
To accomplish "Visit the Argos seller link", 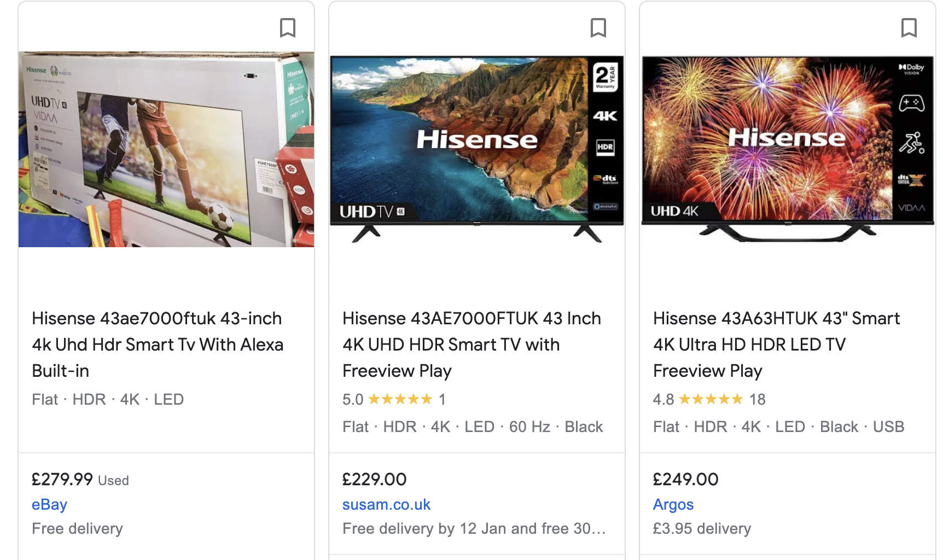I will (673, 504).
